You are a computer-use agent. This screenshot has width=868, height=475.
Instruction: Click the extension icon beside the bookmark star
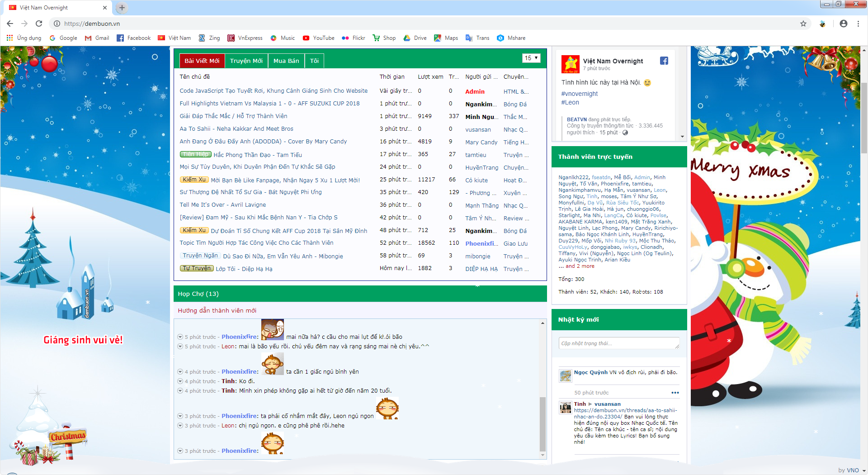click(x=823, y=24)
